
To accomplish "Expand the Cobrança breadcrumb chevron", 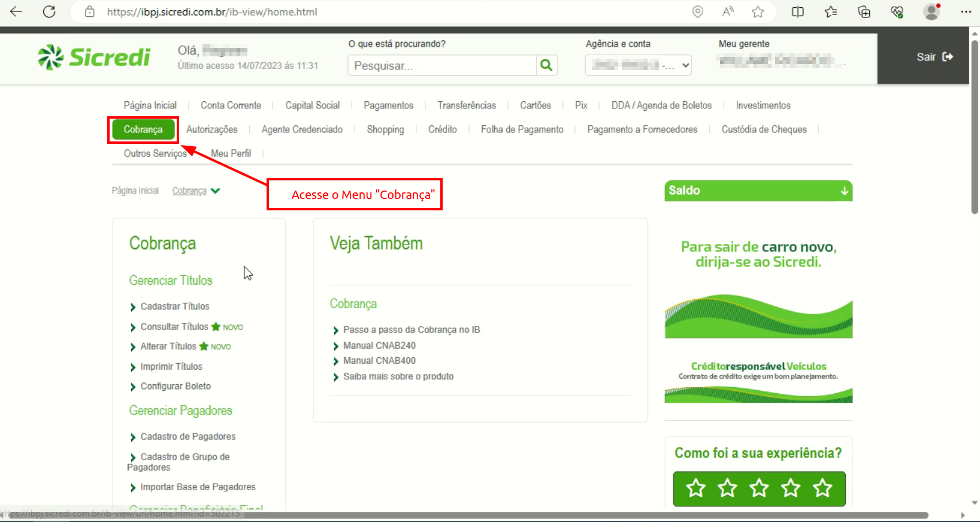I will (216, 191).
